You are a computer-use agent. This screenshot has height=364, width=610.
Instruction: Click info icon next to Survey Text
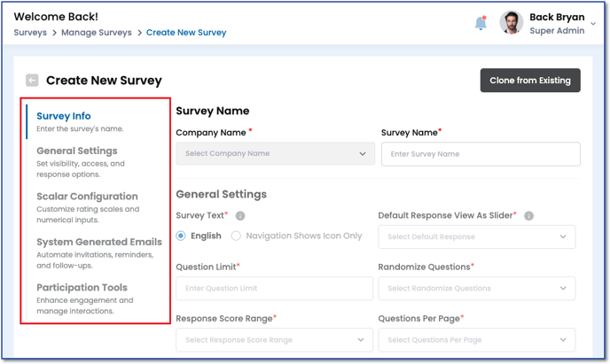tap(240, 215)
